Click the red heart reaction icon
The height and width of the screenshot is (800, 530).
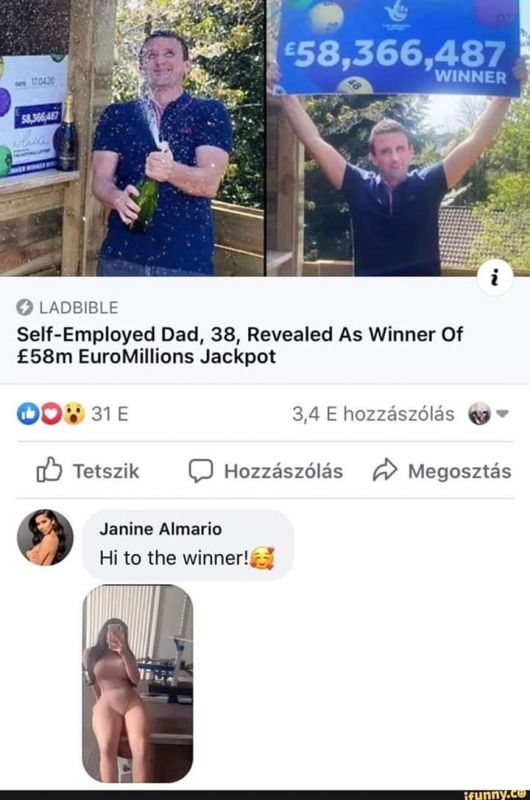[x=51, y=414]
